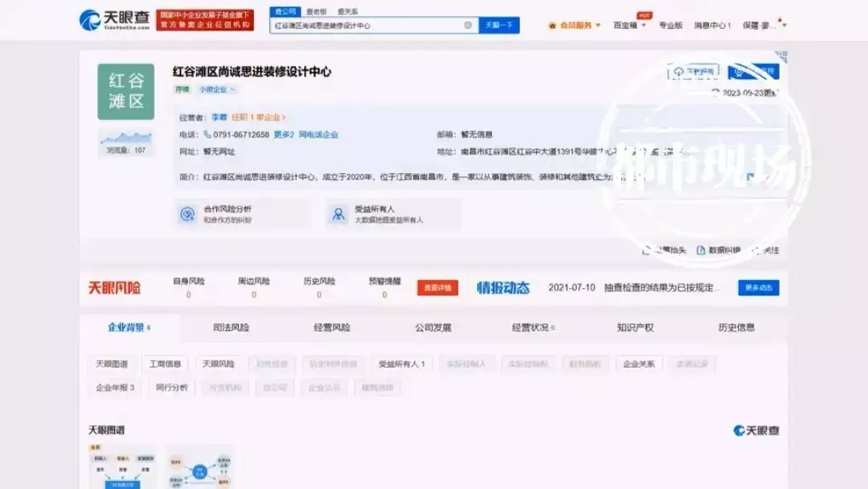Open the 企业背景 tab
Screen dimensions: 868x489
(129, 327)
